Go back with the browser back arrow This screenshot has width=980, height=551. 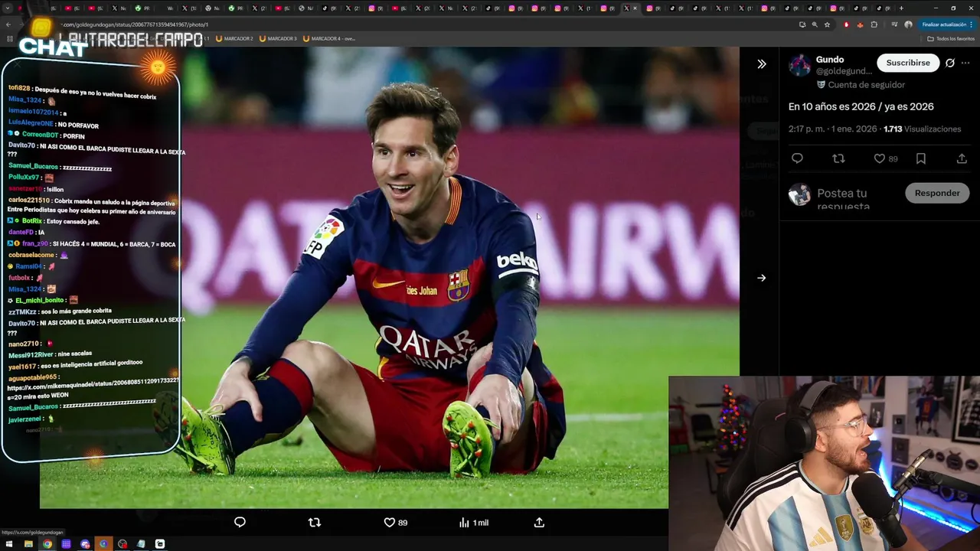(x=8, y=24)
